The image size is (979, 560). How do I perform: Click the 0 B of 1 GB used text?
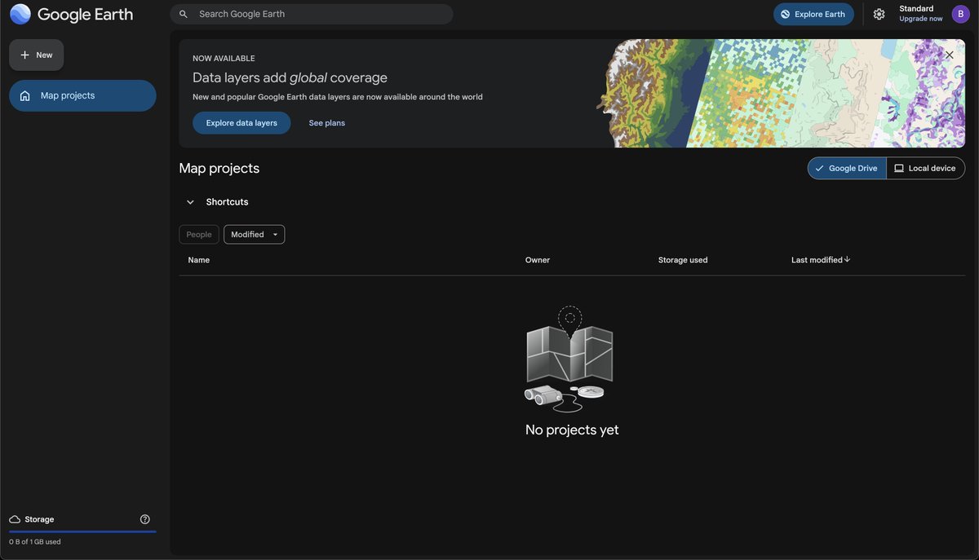[35, 542]
